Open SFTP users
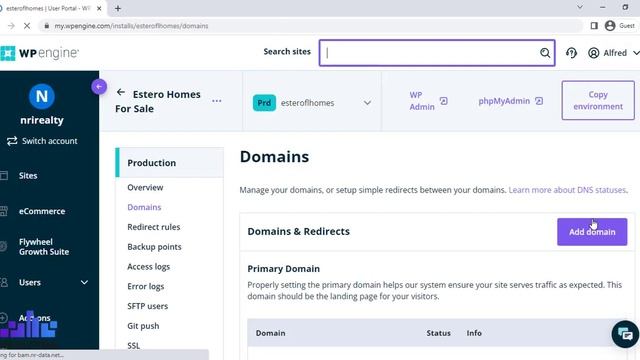This screenshot has height=360, width=640. tap(147, 306)
